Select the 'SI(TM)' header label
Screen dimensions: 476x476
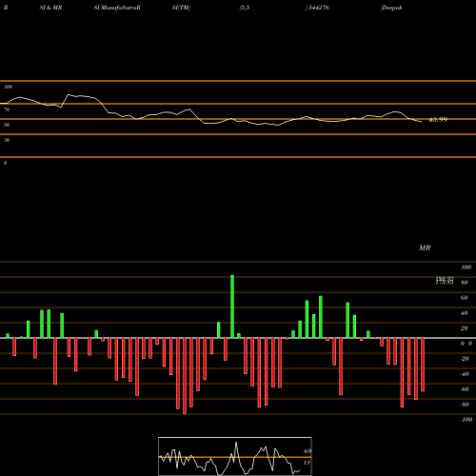click(181, 8)
